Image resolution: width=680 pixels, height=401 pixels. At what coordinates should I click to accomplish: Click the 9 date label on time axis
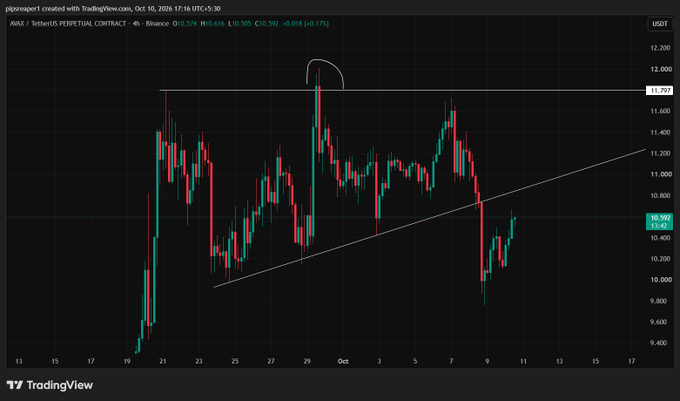tap(487, 361)
